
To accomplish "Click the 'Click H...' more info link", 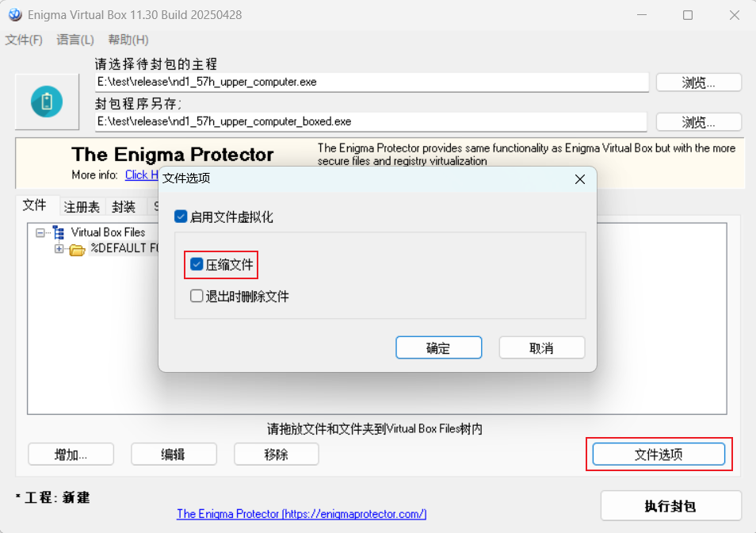I will [x=142, y=174].
